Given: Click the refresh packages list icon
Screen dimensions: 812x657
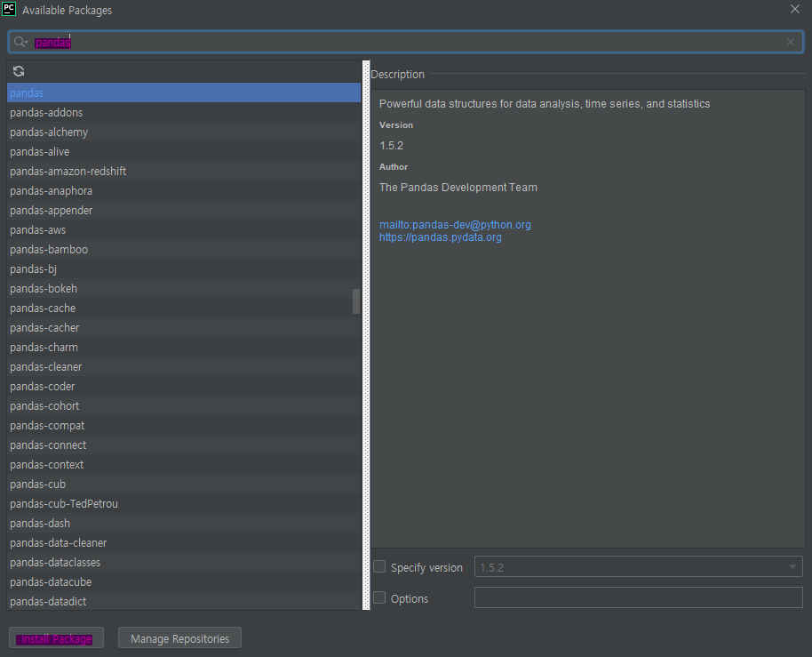Looking at the screenshot, I should [19, 71].
